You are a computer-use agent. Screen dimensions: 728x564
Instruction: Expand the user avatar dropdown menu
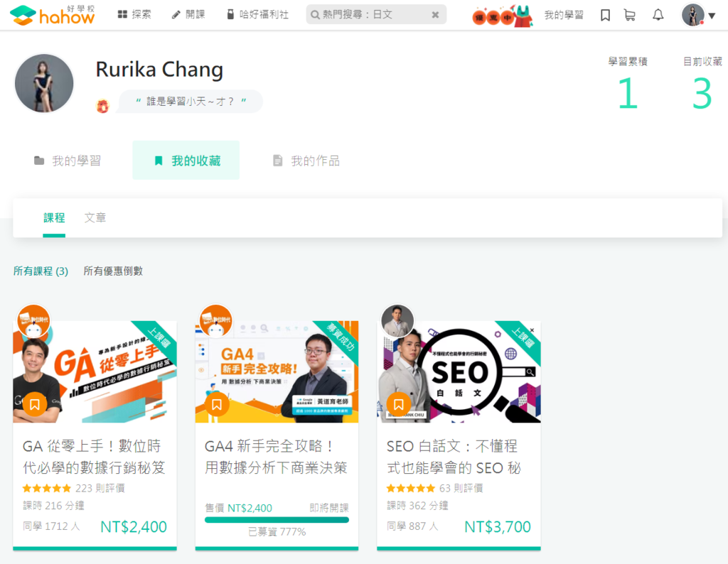[698, 15]
